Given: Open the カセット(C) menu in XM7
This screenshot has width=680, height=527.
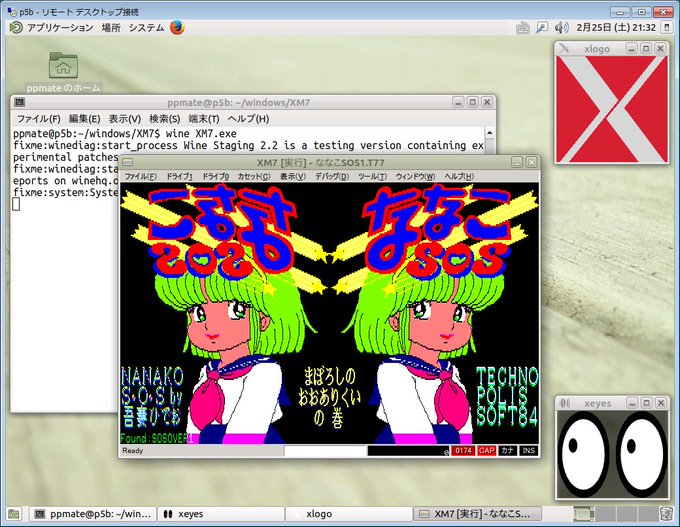Looking at the screenshot, I should tap(254, 177).
